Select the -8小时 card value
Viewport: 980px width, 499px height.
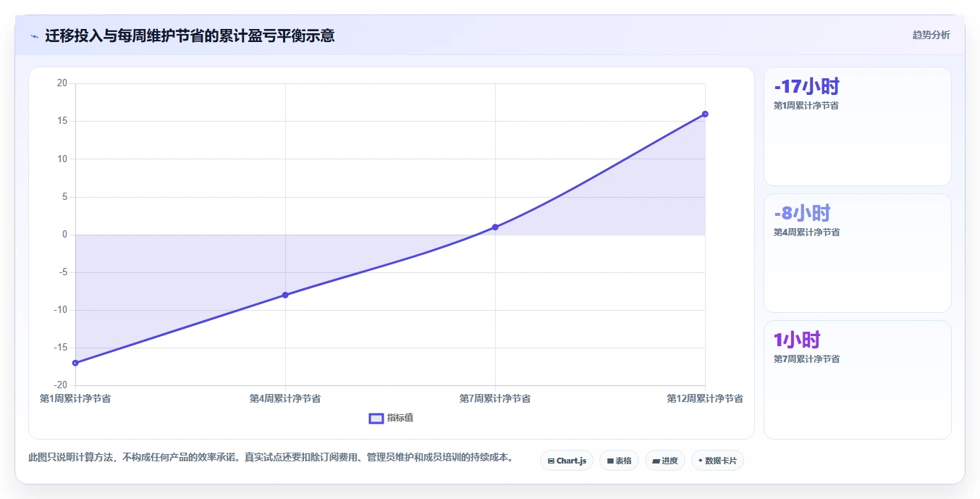click(x=802, y=213)
